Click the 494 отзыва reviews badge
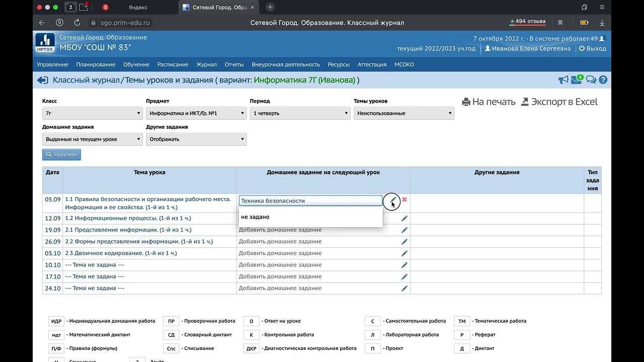Image resolution: width=644 pixels, height=362 pixels. 527,22
